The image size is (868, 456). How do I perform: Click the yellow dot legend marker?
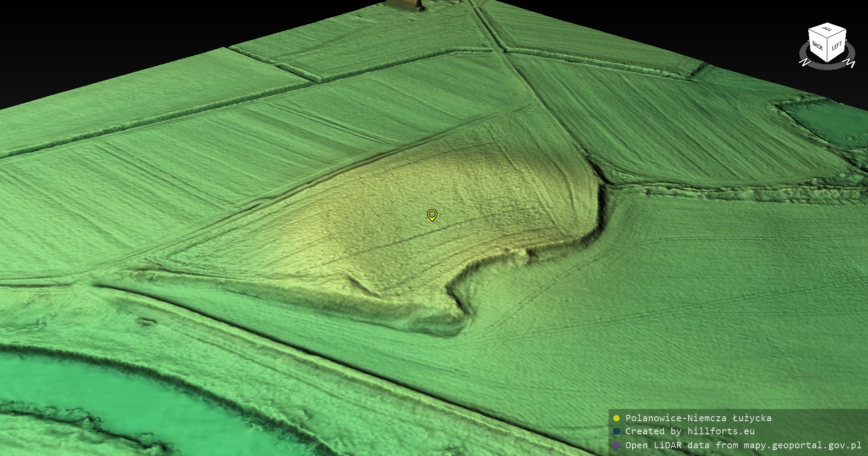point(616,418)
